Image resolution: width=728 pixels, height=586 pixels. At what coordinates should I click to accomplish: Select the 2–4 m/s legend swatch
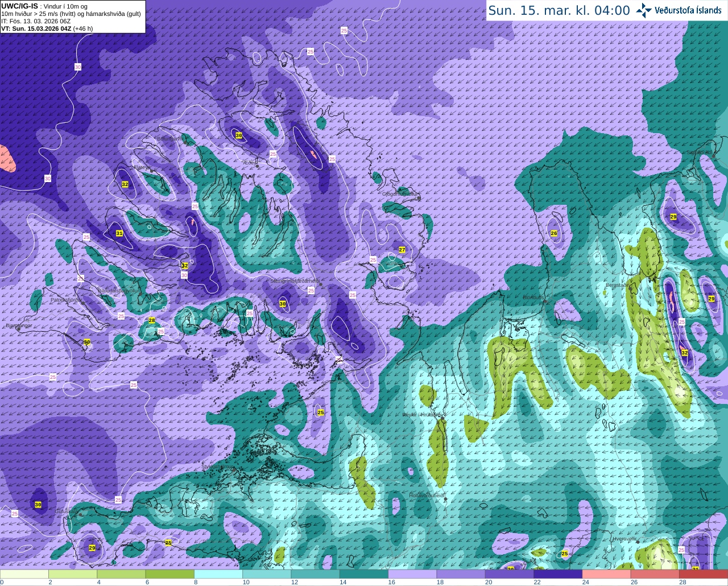(73, 573)
